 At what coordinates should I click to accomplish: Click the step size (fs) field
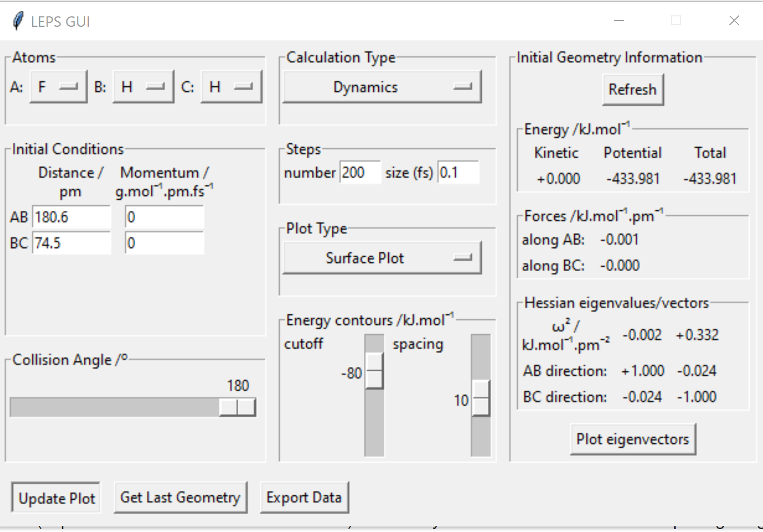click(458, 173)
